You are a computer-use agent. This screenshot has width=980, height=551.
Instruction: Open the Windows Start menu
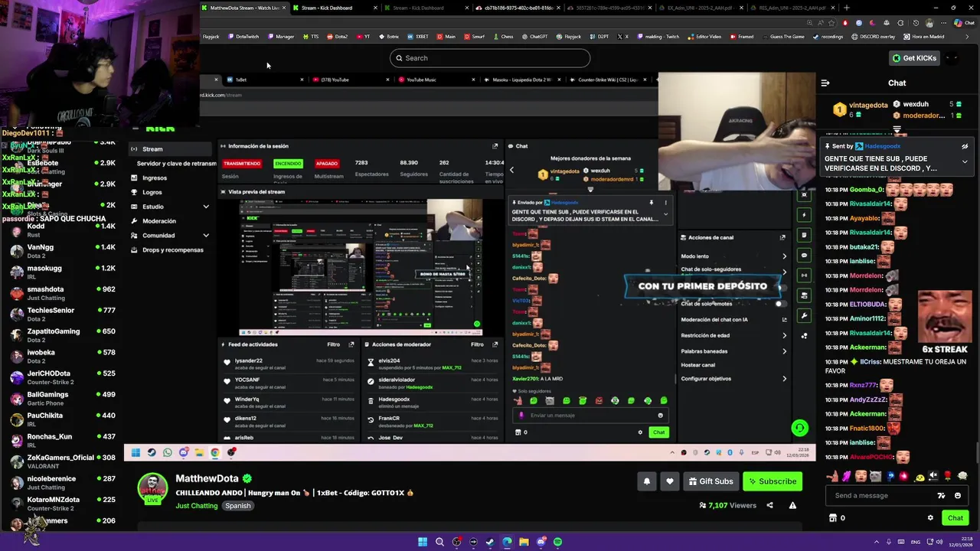(x=423, y=542)
